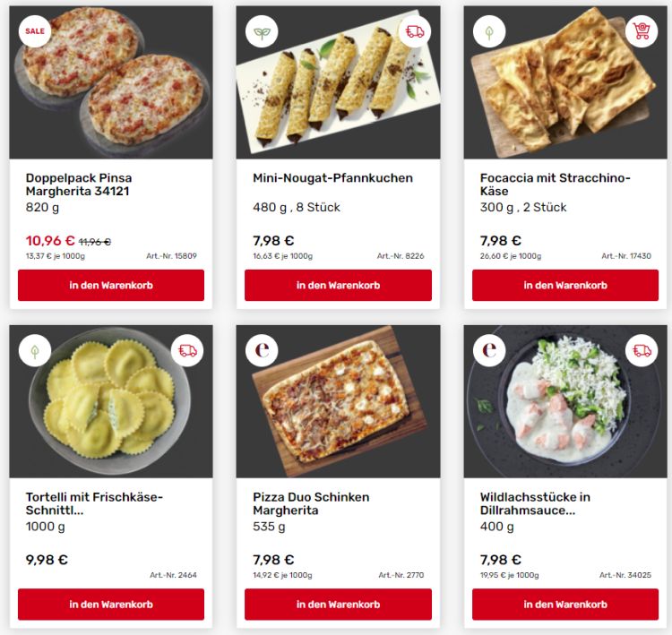The width and height of the screenshot is (672, 635).
Task: Click the vegetarian leaf icon on Focaccia
Action: pos(489,31)
